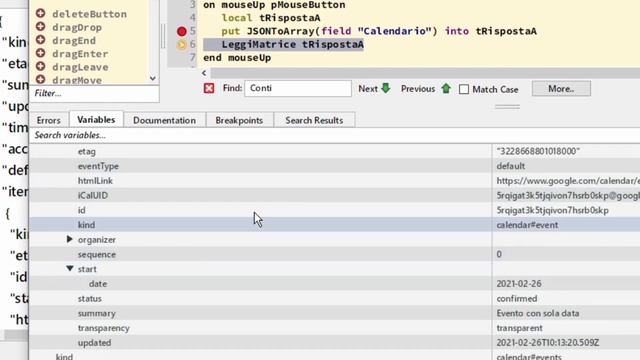
Task: Click the confirmed status value
Action: [517, 298]
